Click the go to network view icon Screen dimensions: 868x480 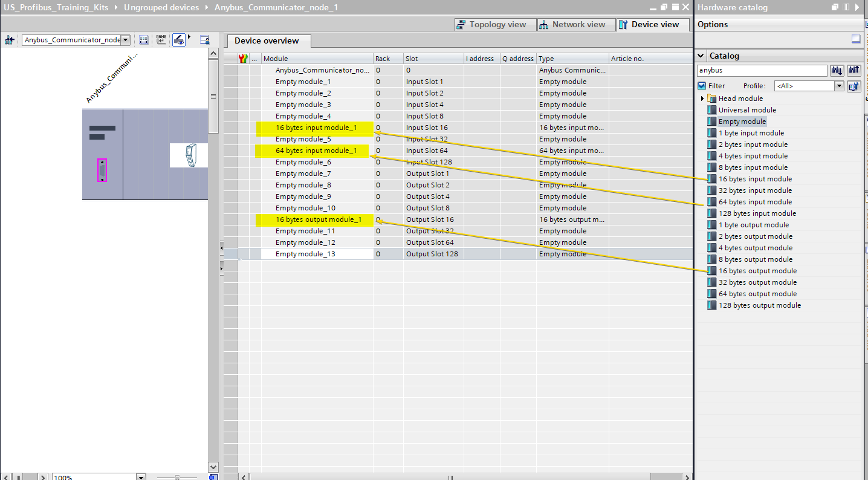click(x=9, y=40)
